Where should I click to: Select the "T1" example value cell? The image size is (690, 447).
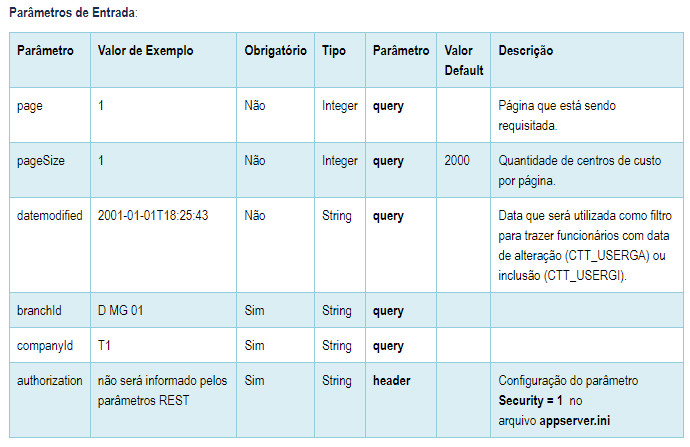click(x=104, y=346)
